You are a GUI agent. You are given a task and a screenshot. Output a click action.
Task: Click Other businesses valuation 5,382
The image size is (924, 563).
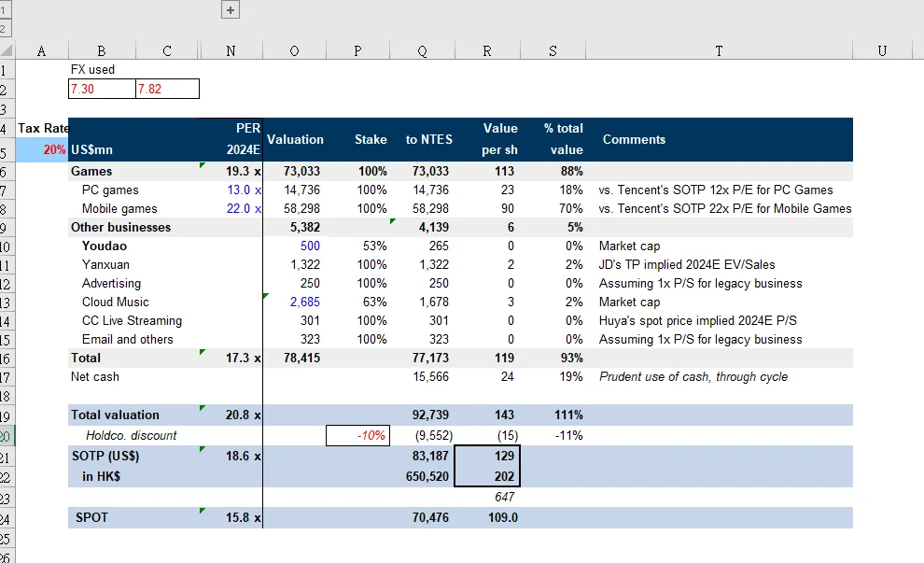tap(294, 227)
